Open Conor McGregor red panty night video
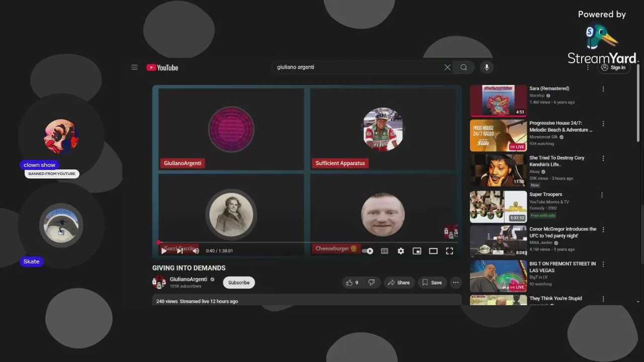Viewport: 644px width, 362px height. tap(498, 241)
